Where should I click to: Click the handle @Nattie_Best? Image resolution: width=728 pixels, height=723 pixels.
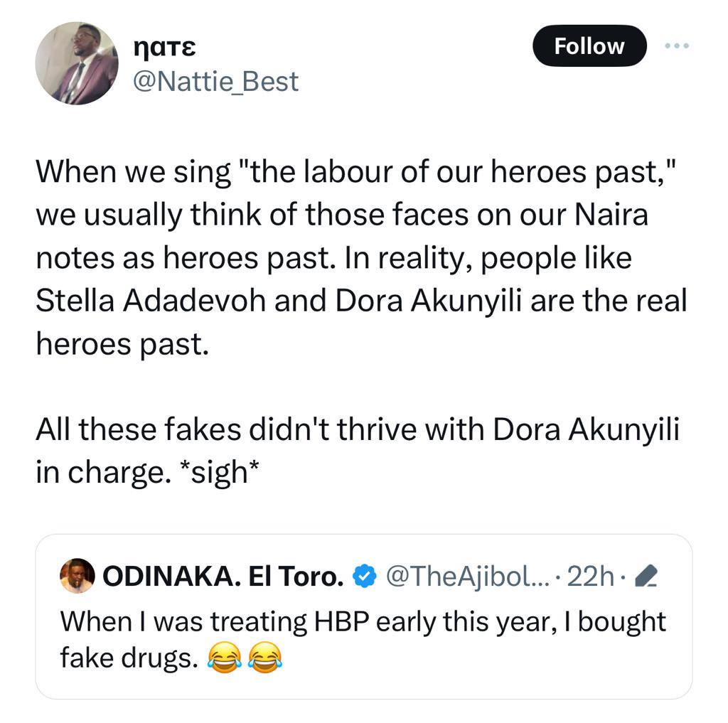click(x=215, y=81)
